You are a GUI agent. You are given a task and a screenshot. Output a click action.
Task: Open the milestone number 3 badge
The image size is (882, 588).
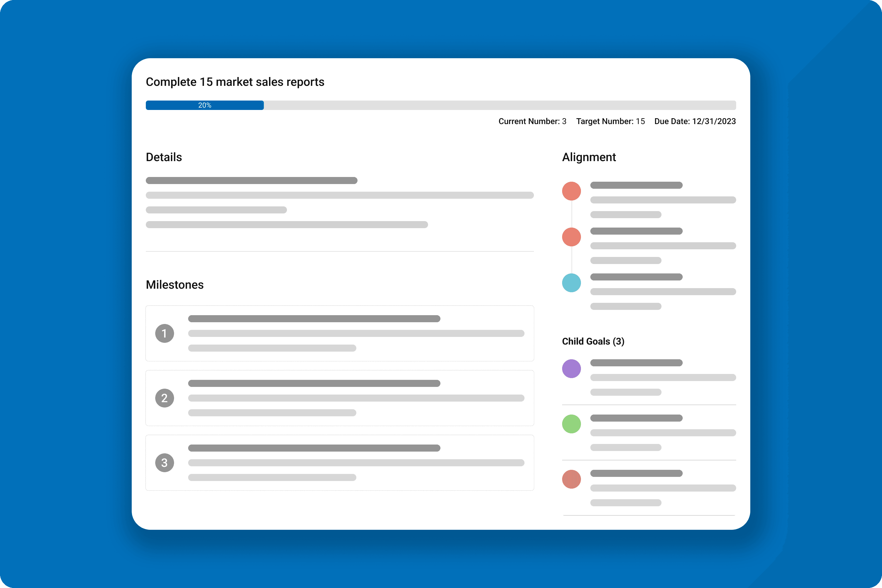[165, 463]
